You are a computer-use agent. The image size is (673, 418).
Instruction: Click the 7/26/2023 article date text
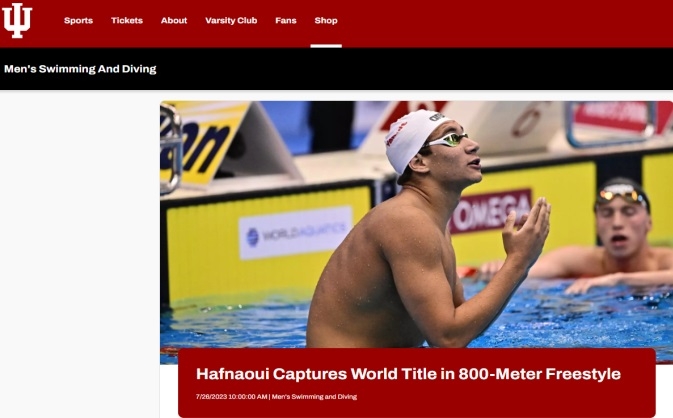231,397
